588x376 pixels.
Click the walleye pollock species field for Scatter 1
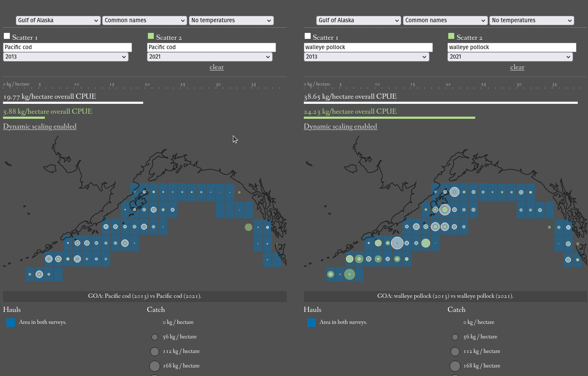(368, 47)
